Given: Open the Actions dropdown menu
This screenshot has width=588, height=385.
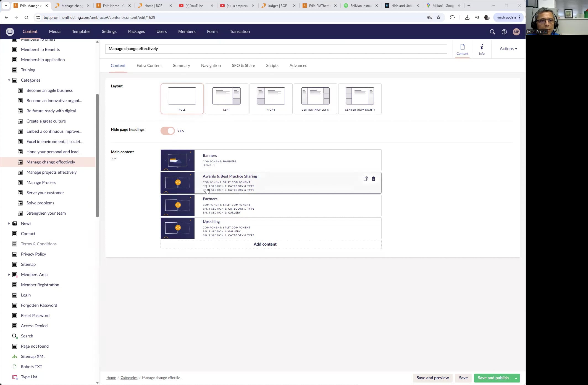Looking at the screenshot, I should [x=508, y=49].
